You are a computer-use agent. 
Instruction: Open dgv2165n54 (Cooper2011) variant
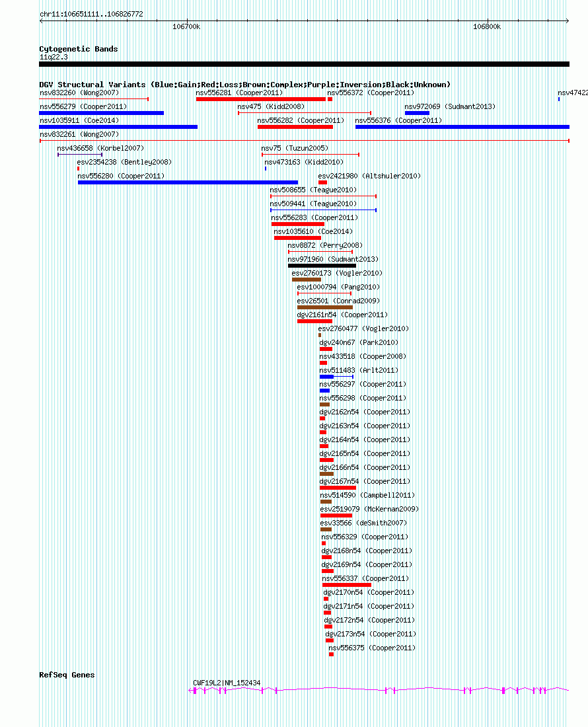coord(326,461)
